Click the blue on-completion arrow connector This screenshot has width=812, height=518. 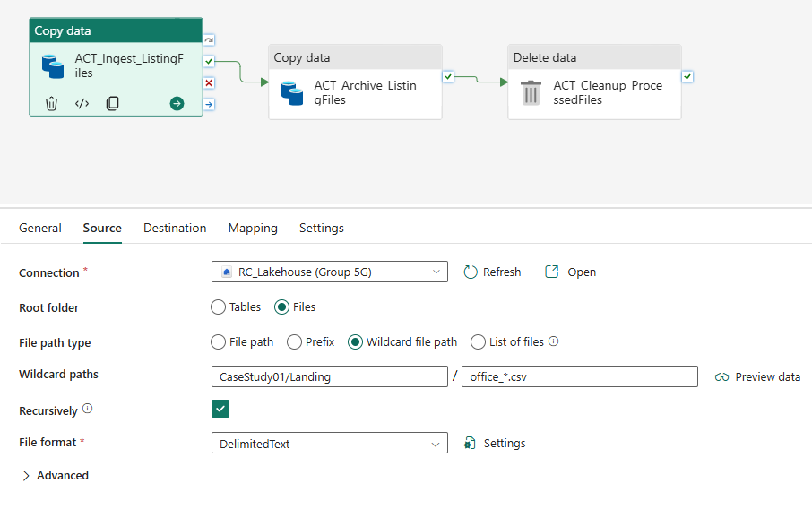(209, 104)
